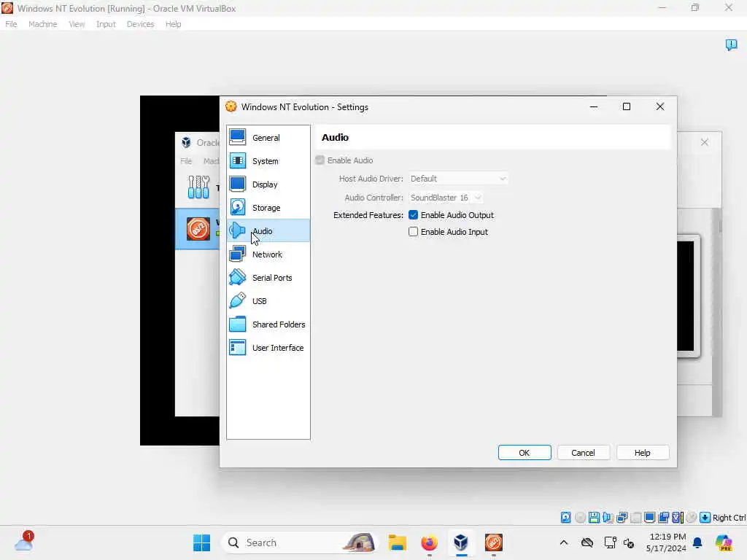The width and height of the screenshot is (747, 560).
Task: Click the keyboard capture arrow status icon
Action: click(705, 518)
